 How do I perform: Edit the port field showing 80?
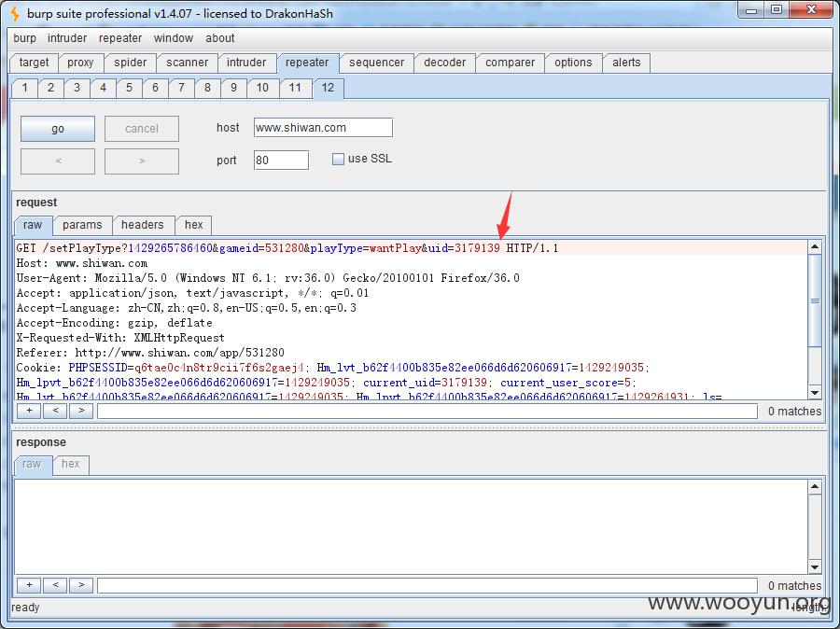click(x=281, y=160)
